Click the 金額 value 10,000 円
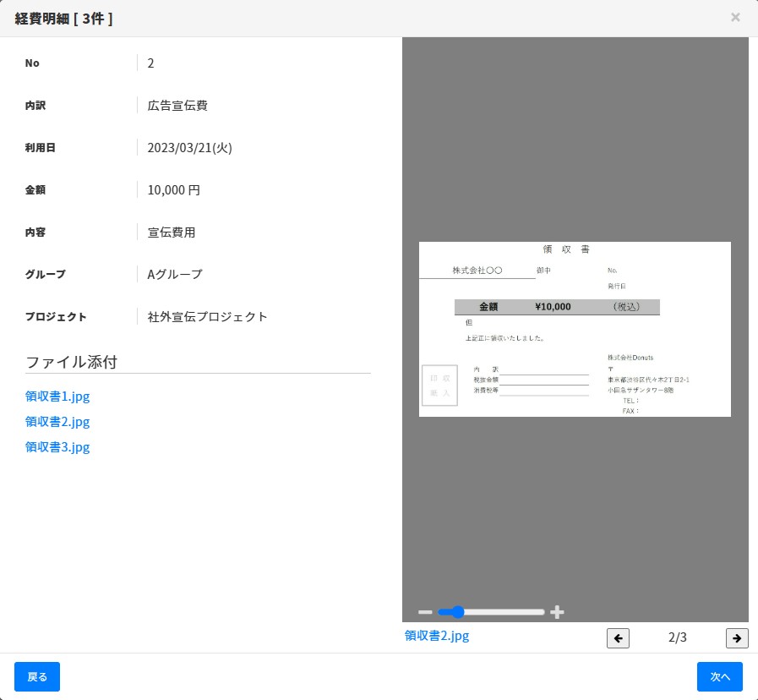 click(174, 189)
